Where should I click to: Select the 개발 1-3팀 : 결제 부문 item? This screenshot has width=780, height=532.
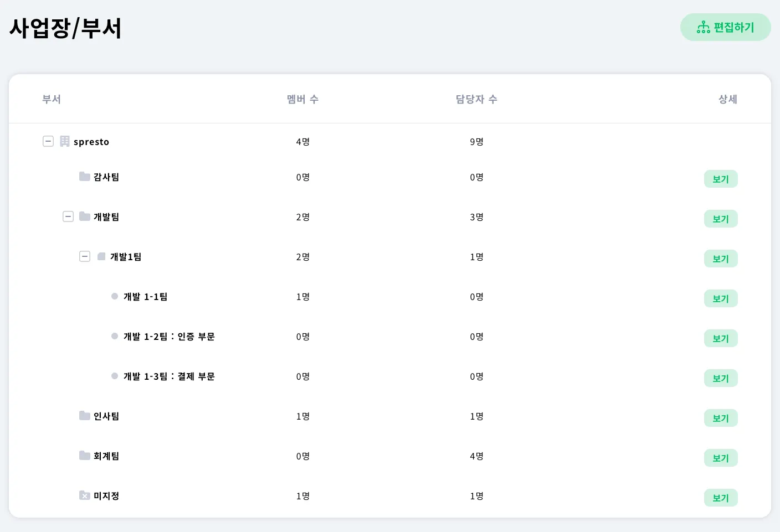(169, 376)
